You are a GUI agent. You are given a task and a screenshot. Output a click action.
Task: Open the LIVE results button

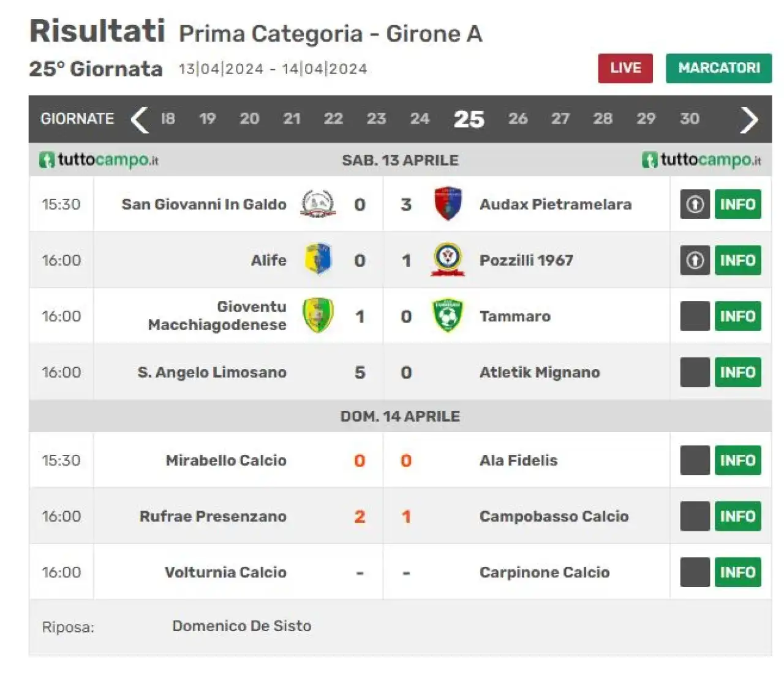tap(625, 68)
